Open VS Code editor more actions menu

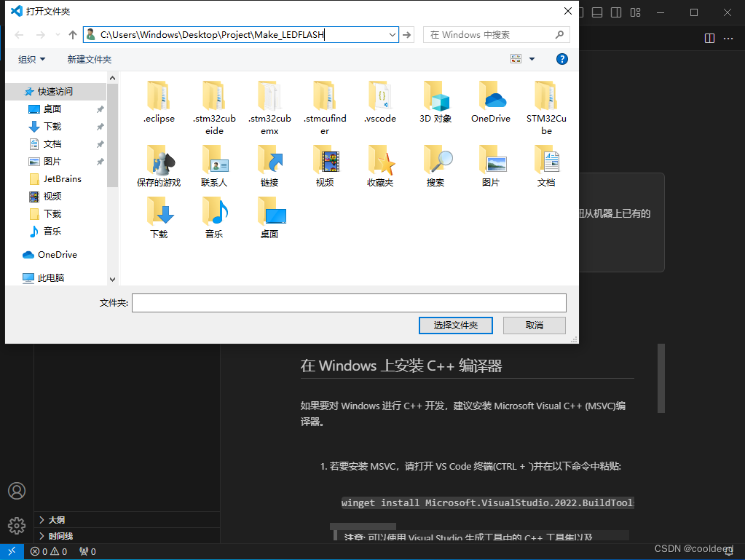coord(728,39)
